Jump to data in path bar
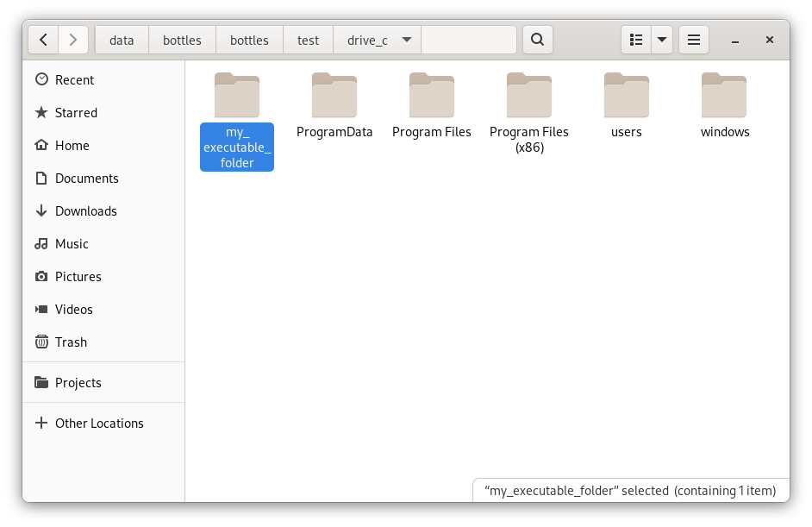Screen dimensions: 812x527 (122, 40)
